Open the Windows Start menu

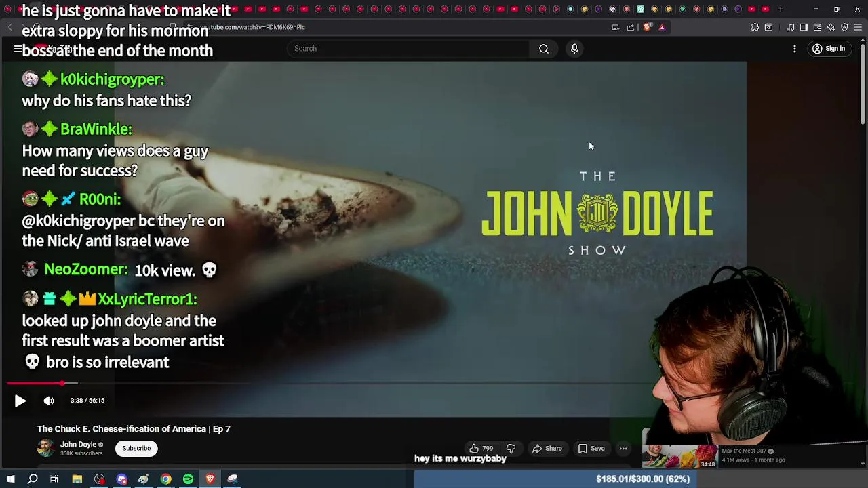11,479
